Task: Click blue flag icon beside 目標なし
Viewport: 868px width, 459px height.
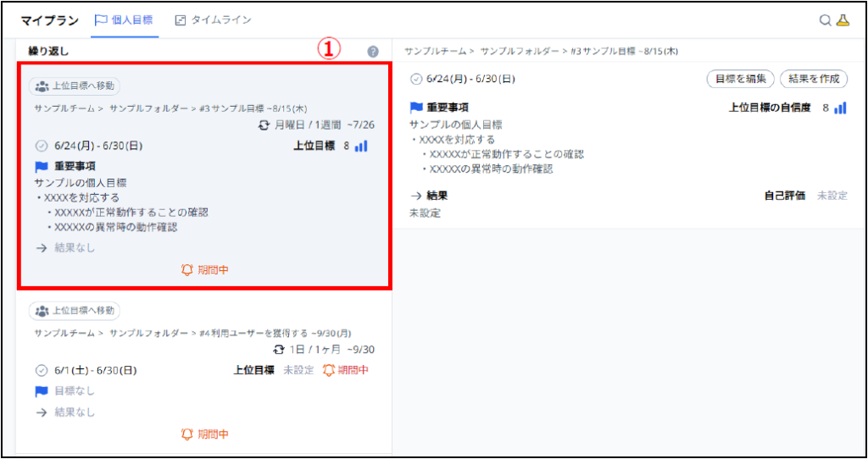Action: (x=42, y=391)
